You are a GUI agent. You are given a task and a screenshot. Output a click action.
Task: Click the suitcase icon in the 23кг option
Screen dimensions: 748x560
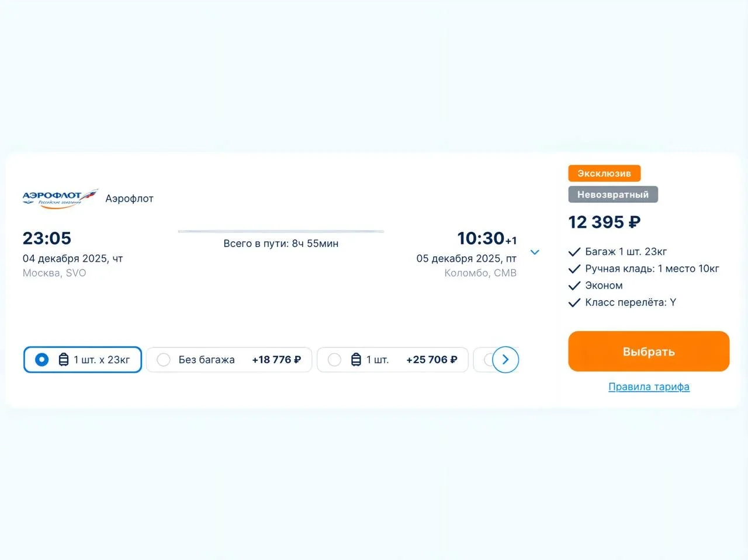coord(64,360)
